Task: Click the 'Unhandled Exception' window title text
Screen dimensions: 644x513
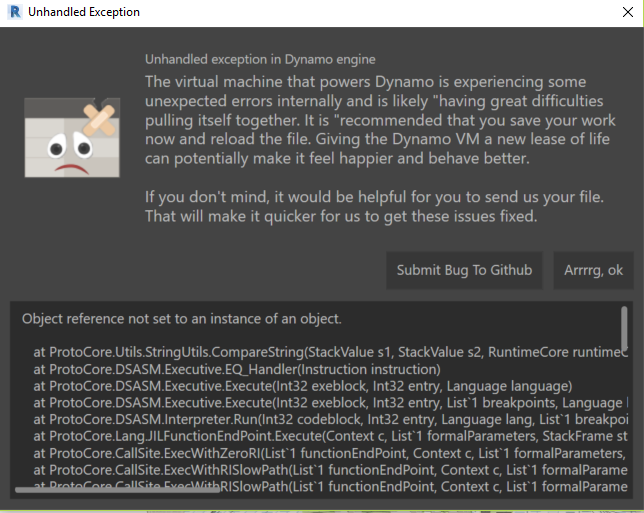Action: [x=84, y=13]
